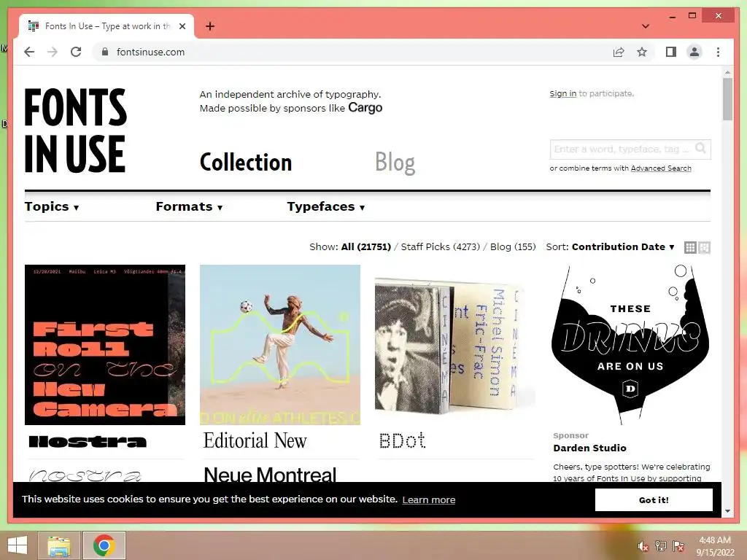Click the Chrome taskbar icon
Viewport: 747px width, 560px height.
104,545
